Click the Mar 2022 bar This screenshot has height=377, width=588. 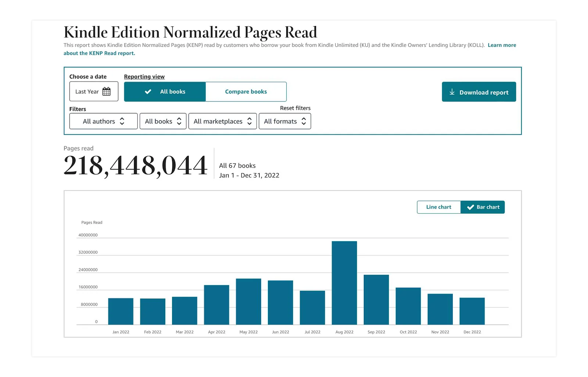pos(184,311)
